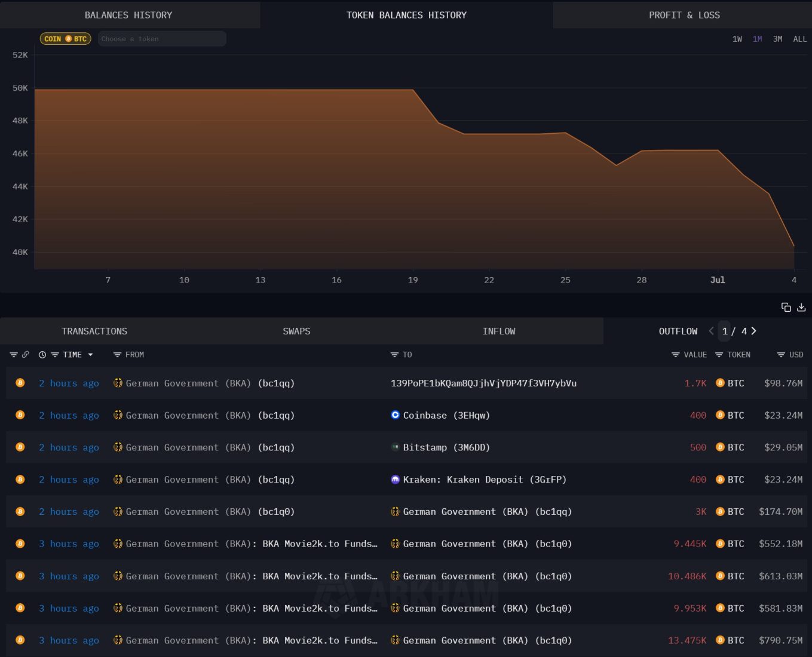Switch to Profit & Loss tab
Screen dimensions: 812x657
pos(684,15)
